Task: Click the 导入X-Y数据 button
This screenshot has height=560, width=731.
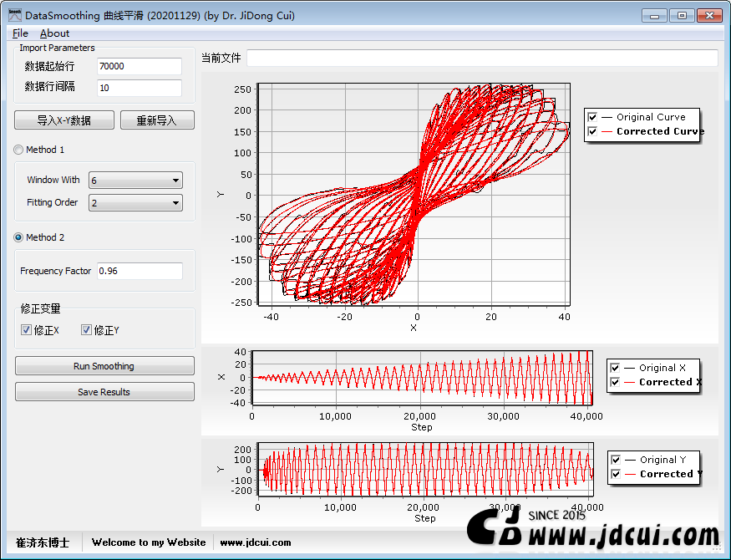Action: (x=64, y=120)
